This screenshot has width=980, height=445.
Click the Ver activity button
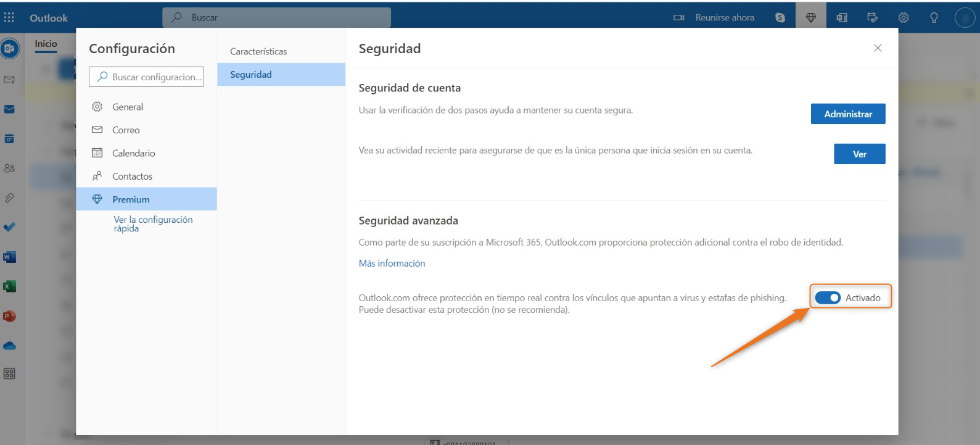pyautogui.click(x=860, y=154)
